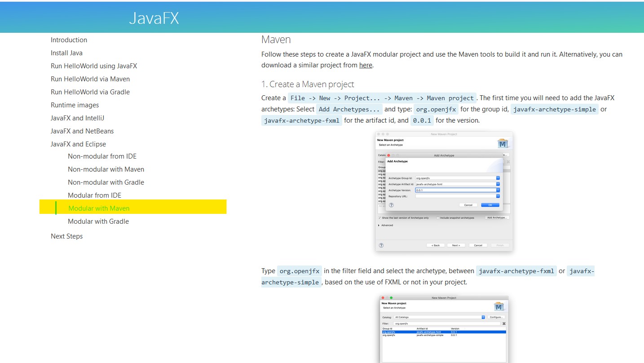Go to Runtime images section

point(75,105)
